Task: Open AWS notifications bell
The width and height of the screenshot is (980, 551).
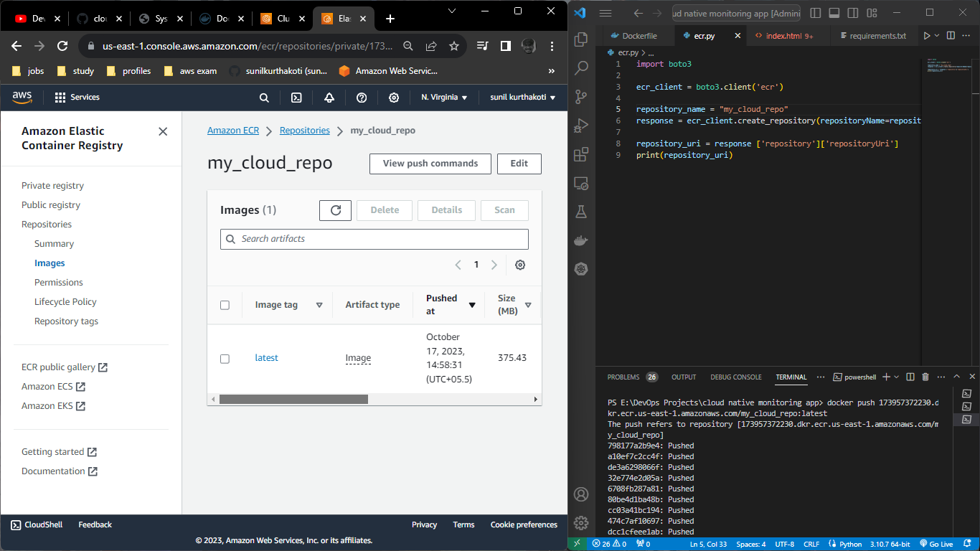Action: 329,97
